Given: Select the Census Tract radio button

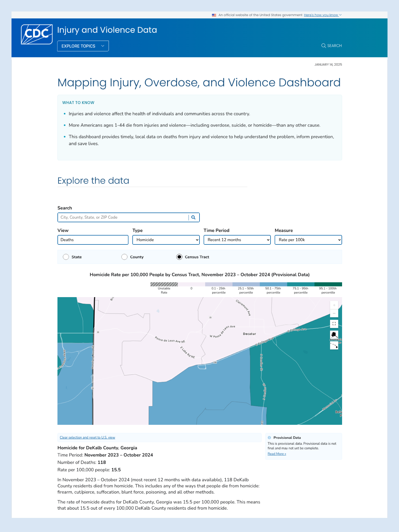Looking at the screenshot, I should click(x=179, y=257).
